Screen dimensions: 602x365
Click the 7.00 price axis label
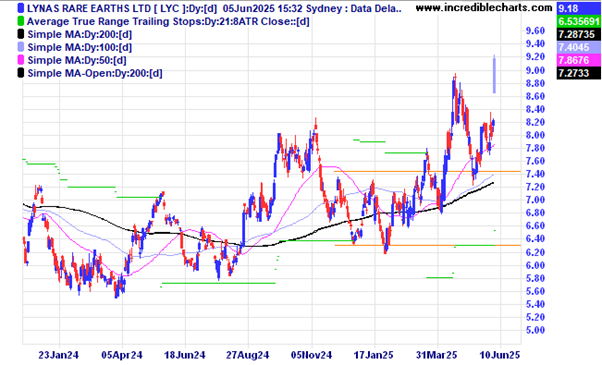coord(535,200)
